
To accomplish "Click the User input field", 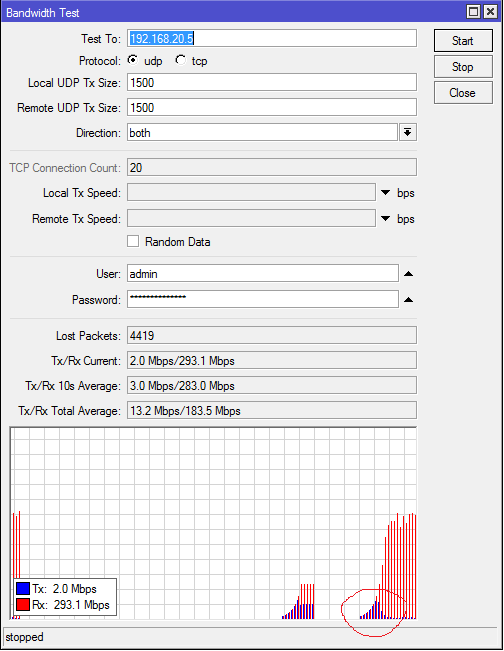I will click(263, 274).
